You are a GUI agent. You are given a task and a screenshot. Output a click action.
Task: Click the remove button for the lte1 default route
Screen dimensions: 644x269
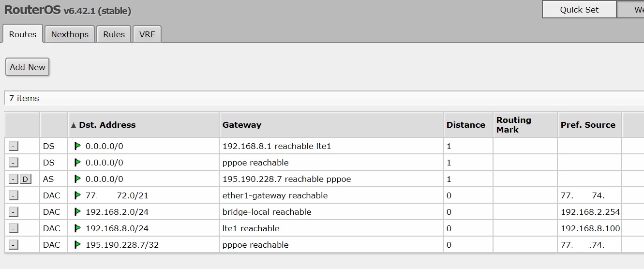(x=14, y=146)
